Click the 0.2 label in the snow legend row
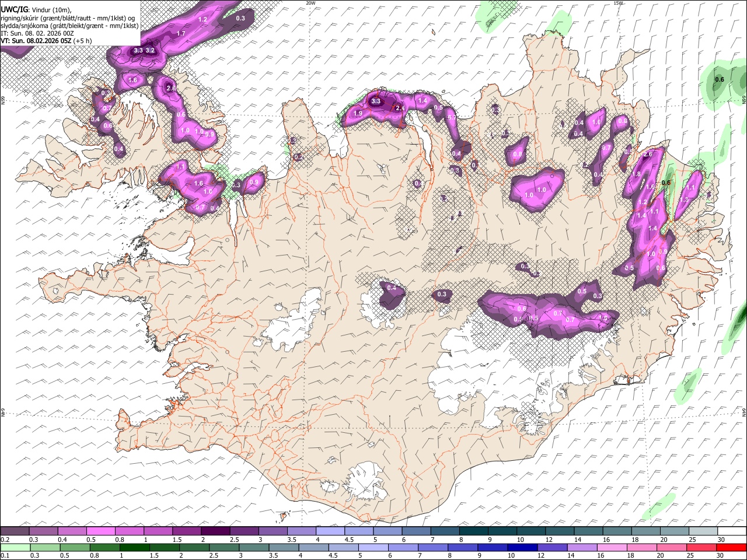The width and height of the screenshot is (747, 560). click(x=5, y=540)
